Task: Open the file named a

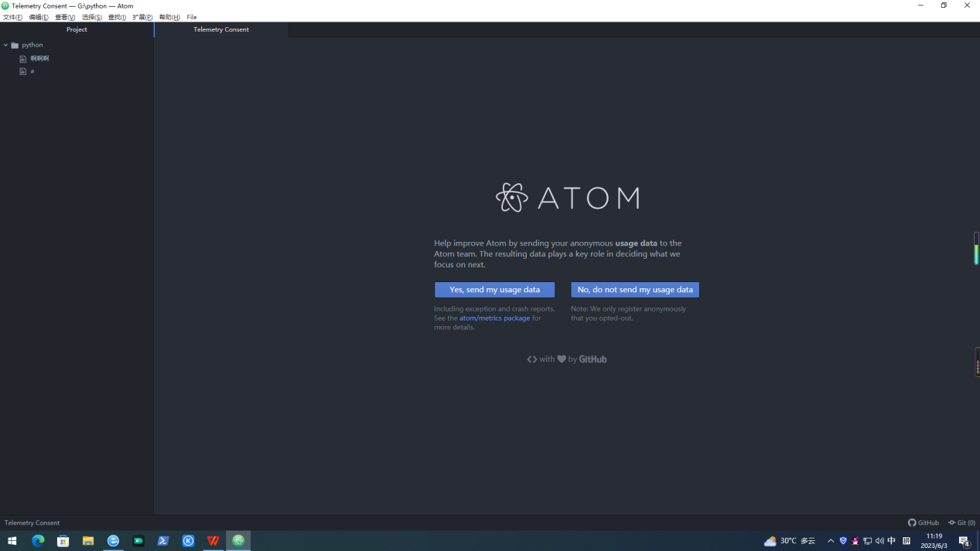Action: [32, 71]
